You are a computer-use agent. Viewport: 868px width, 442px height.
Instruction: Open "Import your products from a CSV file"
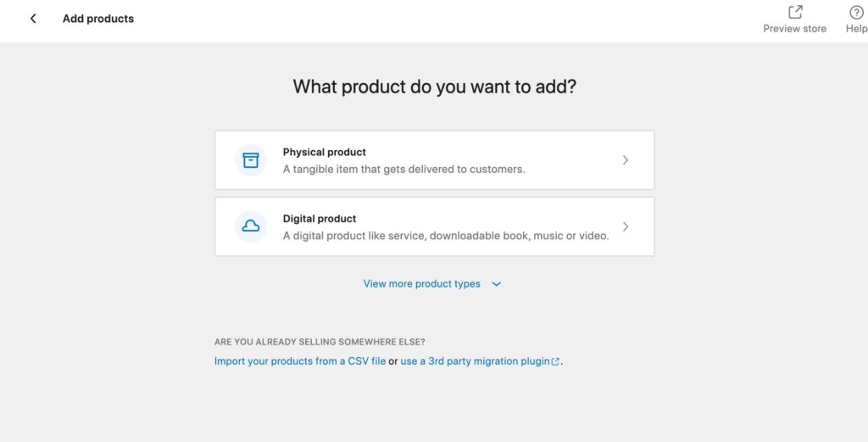(300, 361)
